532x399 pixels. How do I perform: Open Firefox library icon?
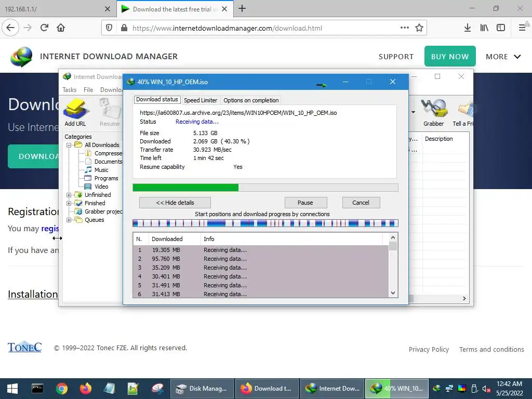pos(484,28)
